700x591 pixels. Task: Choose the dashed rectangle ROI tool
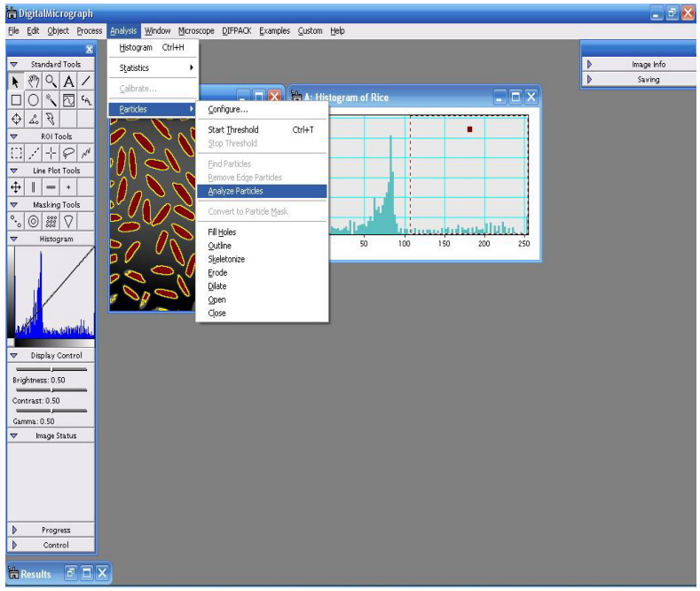16,154
